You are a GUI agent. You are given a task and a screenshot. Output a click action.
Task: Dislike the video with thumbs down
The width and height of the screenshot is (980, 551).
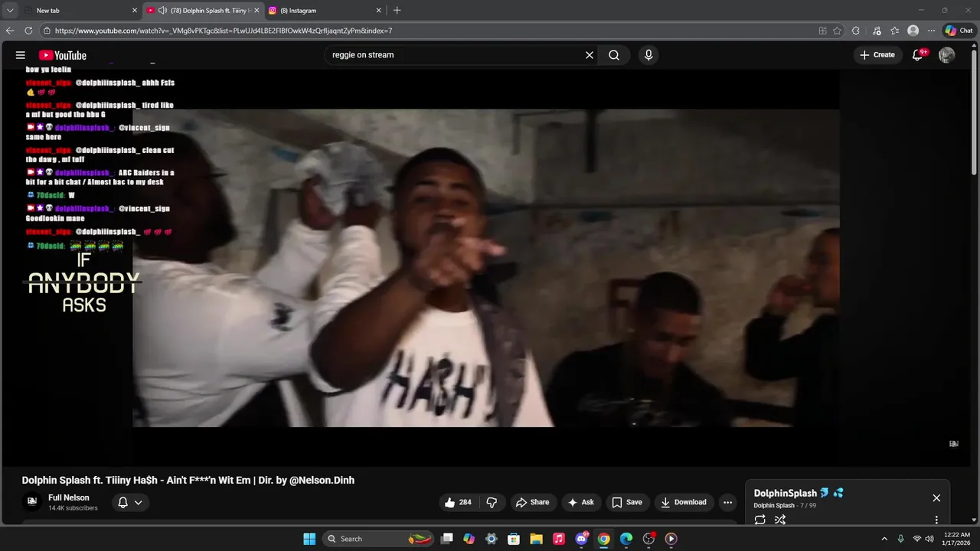pos(492,502)
